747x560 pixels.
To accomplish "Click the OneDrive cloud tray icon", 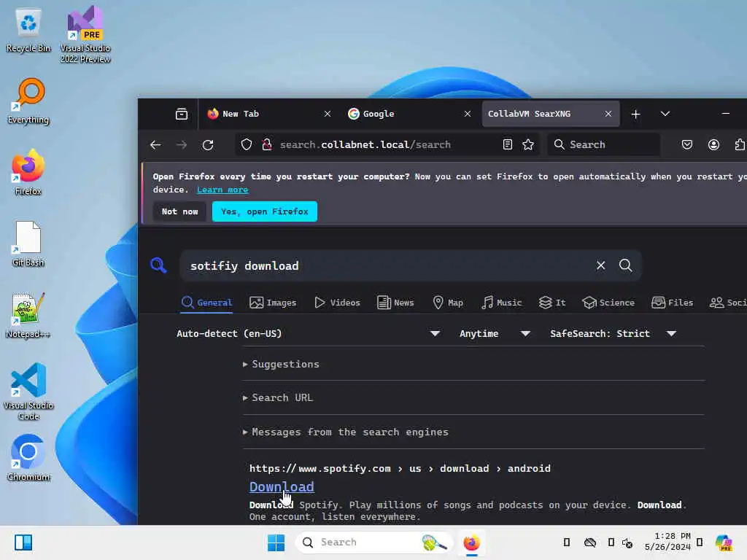I will [589, 542].
